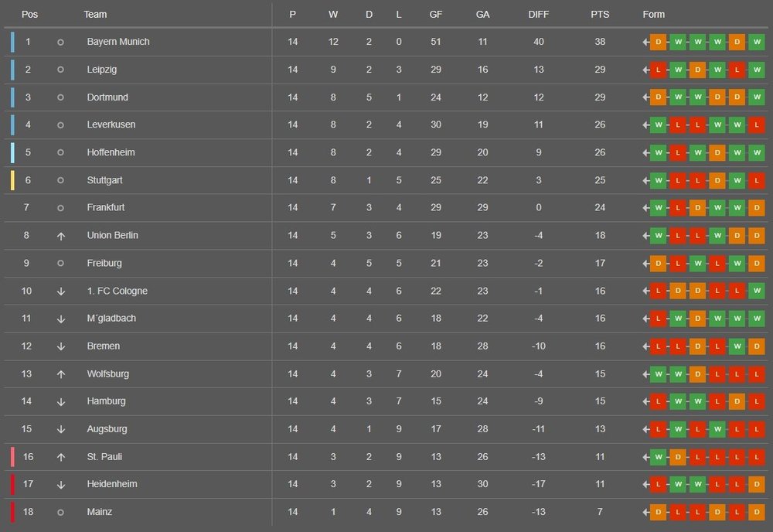
Task: Select the Hoffenheim team name
Action: [x=111, y=152]
